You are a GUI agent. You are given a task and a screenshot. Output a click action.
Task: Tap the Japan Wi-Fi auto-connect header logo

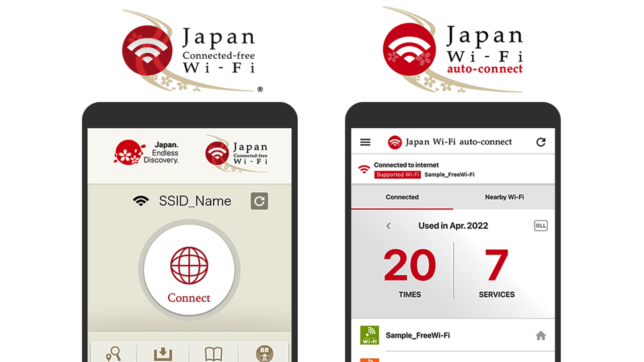[450, 142]
